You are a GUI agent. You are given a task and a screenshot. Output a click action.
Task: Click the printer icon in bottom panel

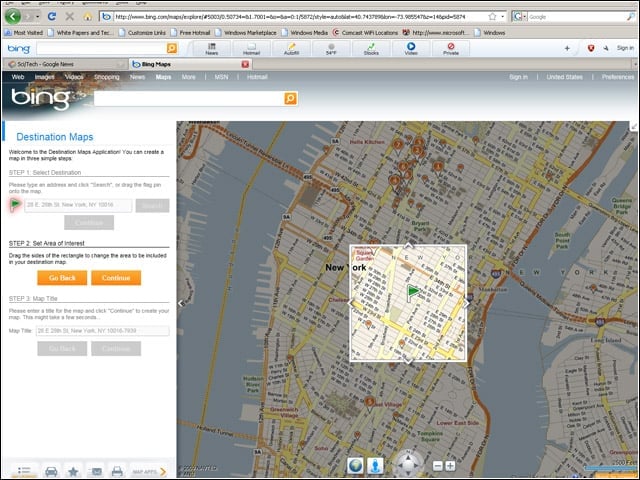pyautogui.click(x=117, y=471)
